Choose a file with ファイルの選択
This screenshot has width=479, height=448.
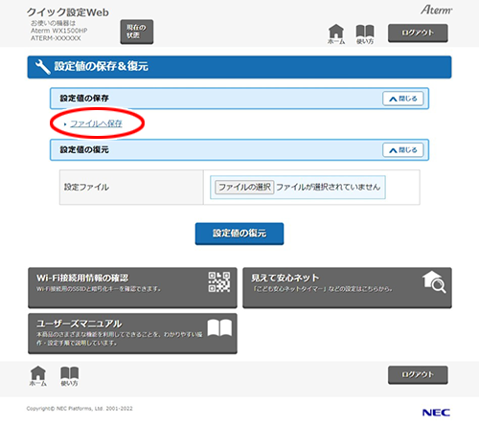244,187
